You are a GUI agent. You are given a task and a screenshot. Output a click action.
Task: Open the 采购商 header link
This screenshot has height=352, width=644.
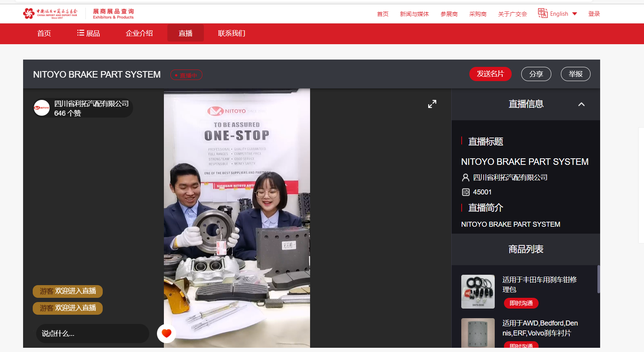(x=478, y=14)
